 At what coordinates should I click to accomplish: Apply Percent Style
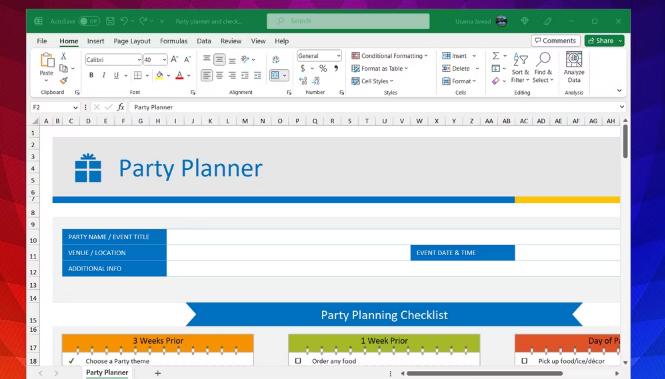[323, 68]
